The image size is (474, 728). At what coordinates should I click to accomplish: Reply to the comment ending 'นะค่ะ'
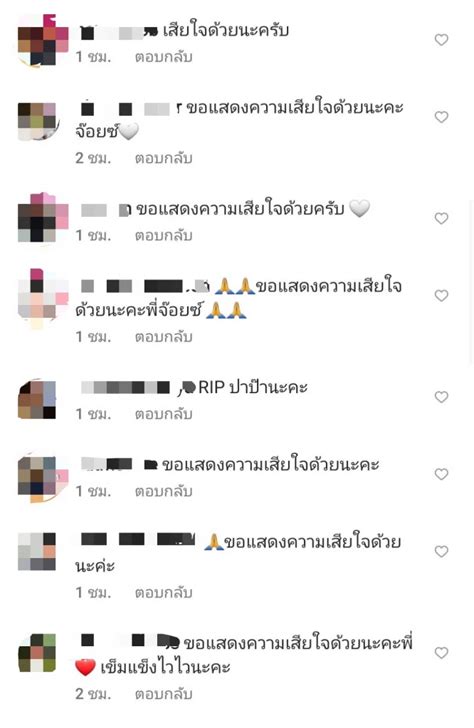coord(163,593)
